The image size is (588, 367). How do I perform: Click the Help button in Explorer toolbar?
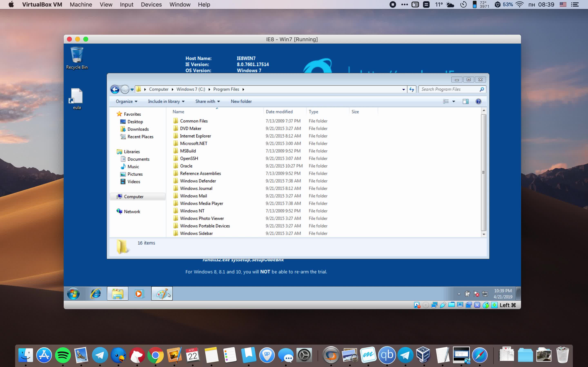pos(478,102)
